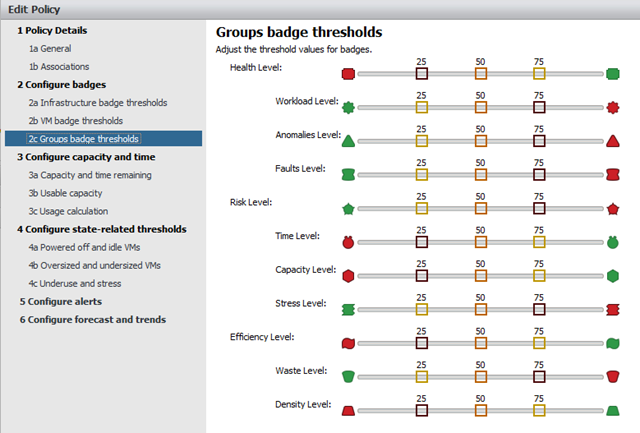The width and height of the screenshot is (640, 433).
Task: Click the green Workload Level badge icon
Action: point(348,107)
